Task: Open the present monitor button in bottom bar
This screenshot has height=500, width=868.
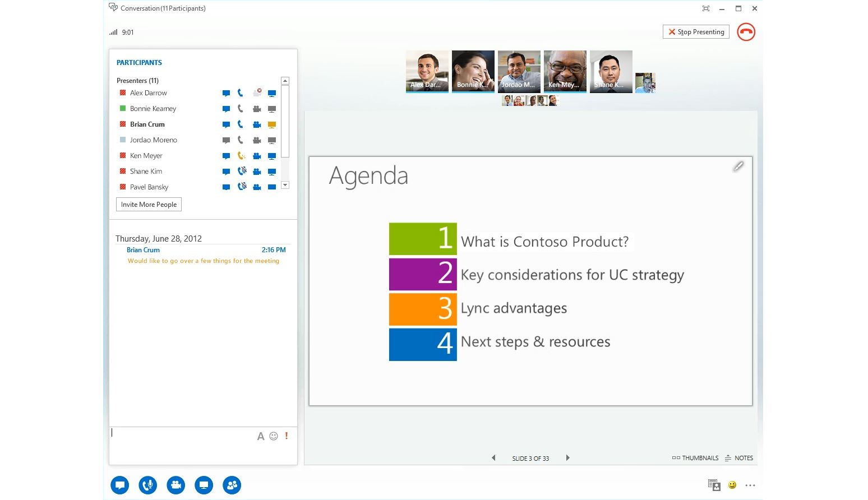Action: 204,485
